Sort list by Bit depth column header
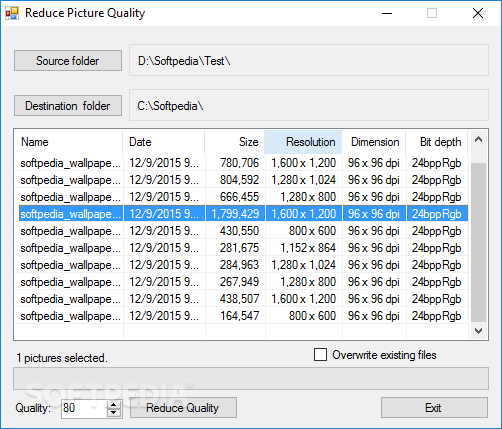This screenshot has width=502, height=429. pyautogui.click(x=437, y=142)
